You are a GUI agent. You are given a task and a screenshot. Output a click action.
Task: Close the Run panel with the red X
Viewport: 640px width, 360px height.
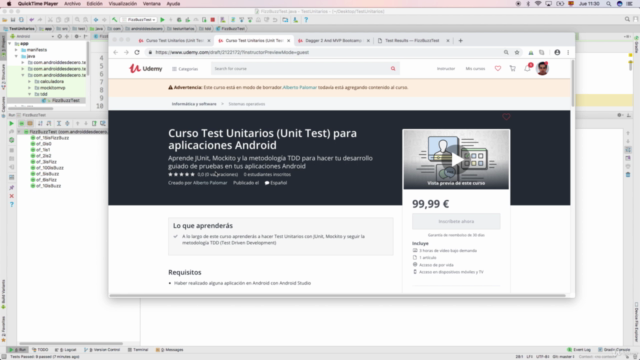[x=11, y=196]
